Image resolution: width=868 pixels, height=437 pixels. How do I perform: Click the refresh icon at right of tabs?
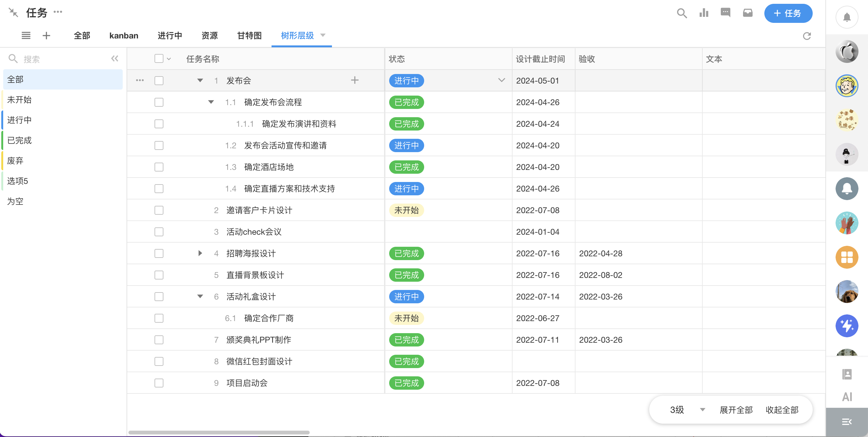[807, 36]
